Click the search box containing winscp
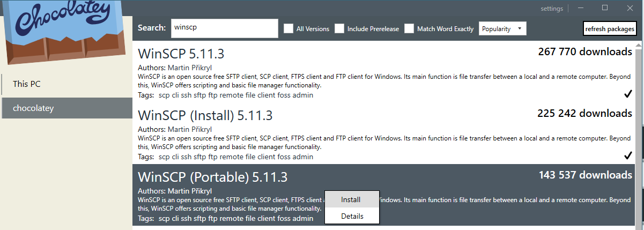This screenshot has height=230, width=644. coord(224,28)
